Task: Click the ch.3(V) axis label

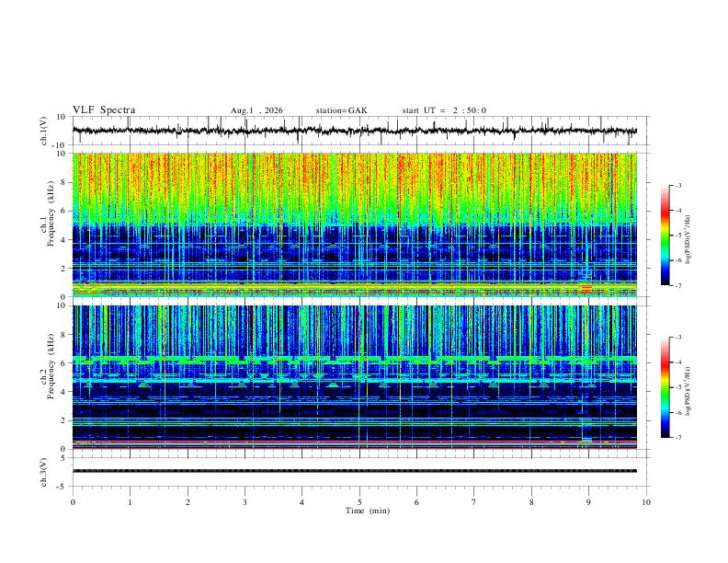Action: tap(43, 472)
